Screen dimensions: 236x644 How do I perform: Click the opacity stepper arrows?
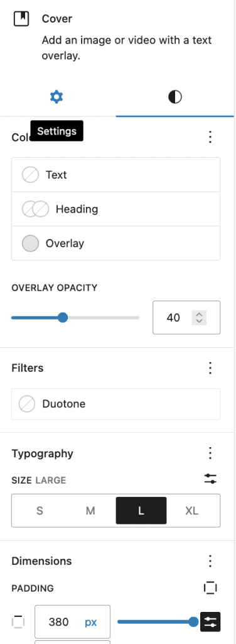(199, 318)
